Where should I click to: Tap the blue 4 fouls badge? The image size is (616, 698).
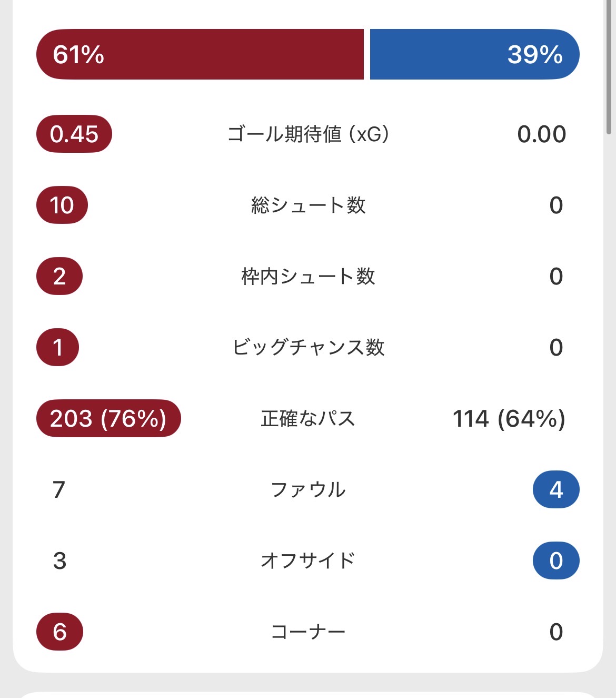[x=556, y=489]
